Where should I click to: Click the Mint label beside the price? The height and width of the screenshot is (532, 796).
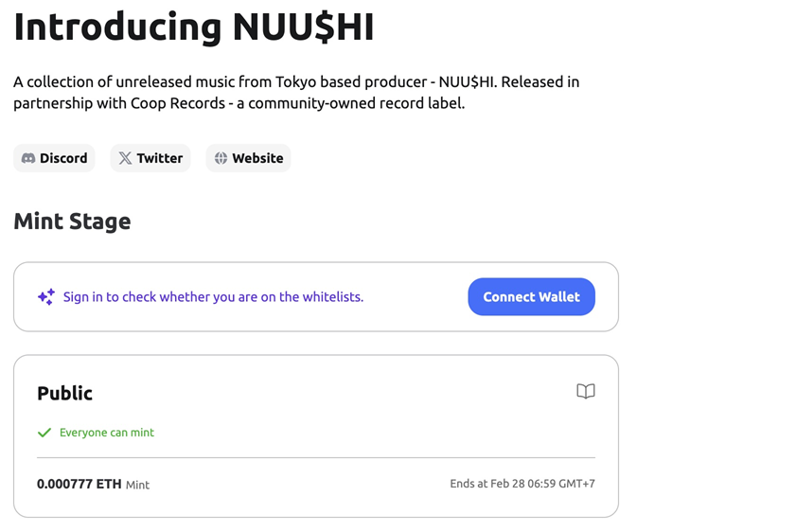138,485
